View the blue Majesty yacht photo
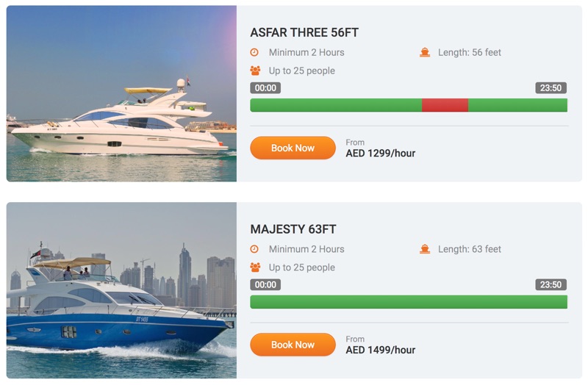The height and width of the screenshot is (385, 588). click(x=121, y=290)
